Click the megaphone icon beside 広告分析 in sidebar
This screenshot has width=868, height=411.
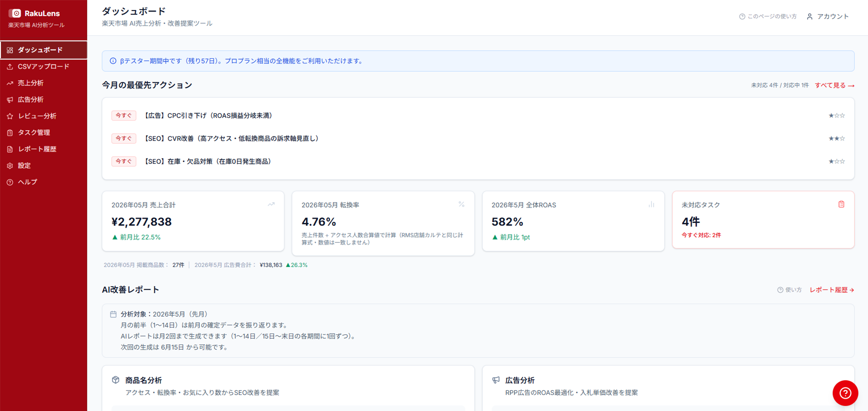pyautogui.click(x=10, y=100)
